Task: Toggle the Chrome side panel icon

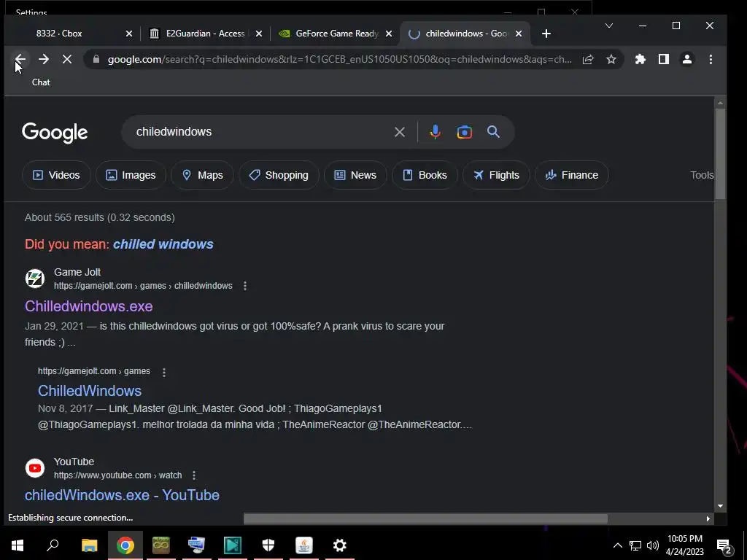Action: point(664,59)
